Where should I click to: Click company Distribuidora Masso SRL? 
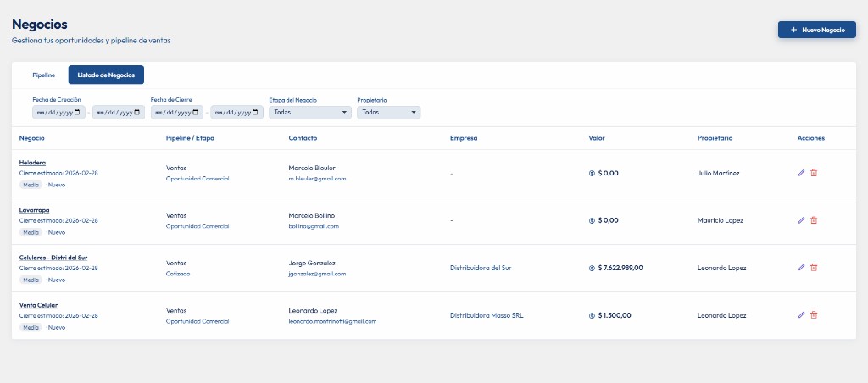coord(487,315)
